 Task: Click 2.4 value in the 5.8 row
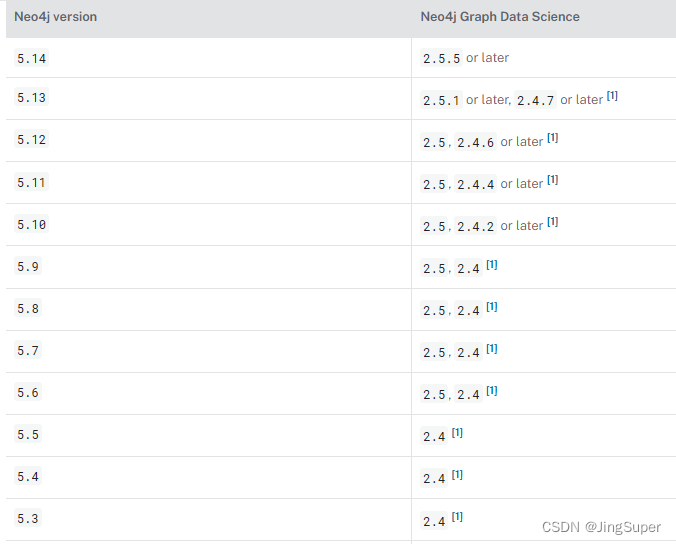pos(469,310)
